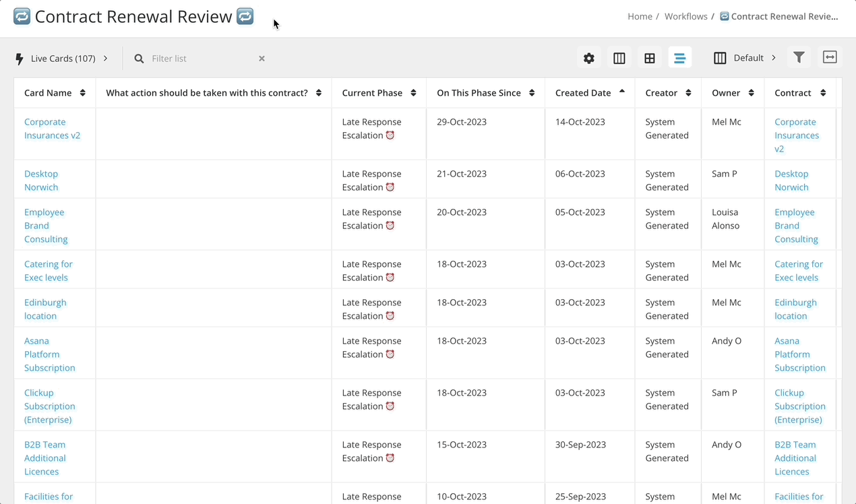The height and width of the screenshot is (504, 856).
Task: Open the Clickup Subscription (Enterprise) card
Action: tap(49, 406)
